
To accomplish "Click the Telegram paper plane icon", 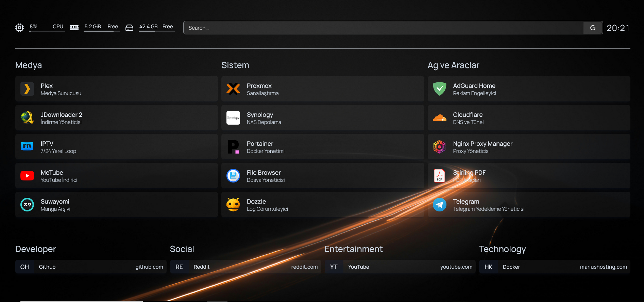I will click(440, 205).
